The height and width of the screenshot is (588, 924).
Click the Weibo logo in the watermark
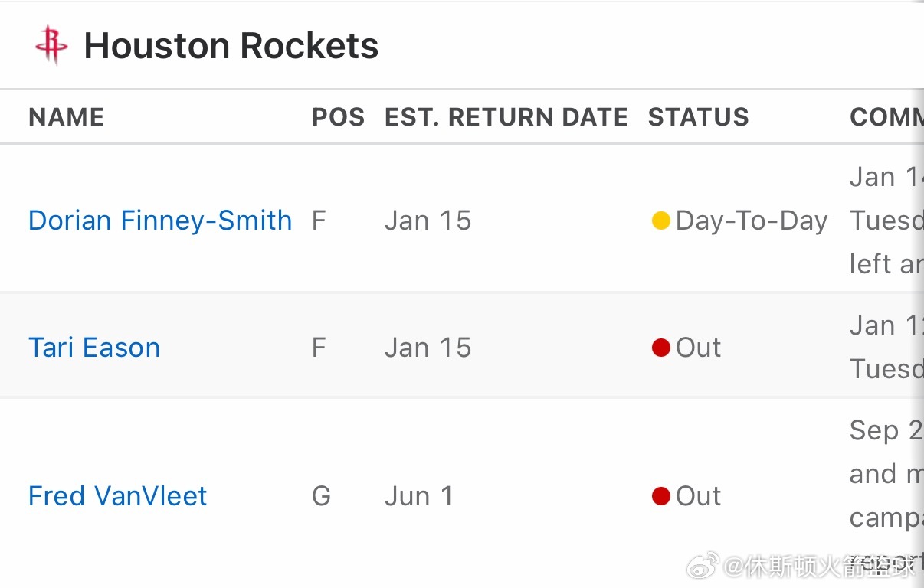(x=703, y=567)
